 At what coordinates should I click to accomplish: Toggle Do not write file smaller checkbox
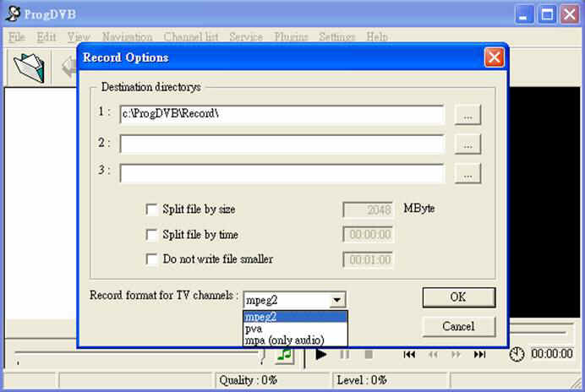pos(151,259)
